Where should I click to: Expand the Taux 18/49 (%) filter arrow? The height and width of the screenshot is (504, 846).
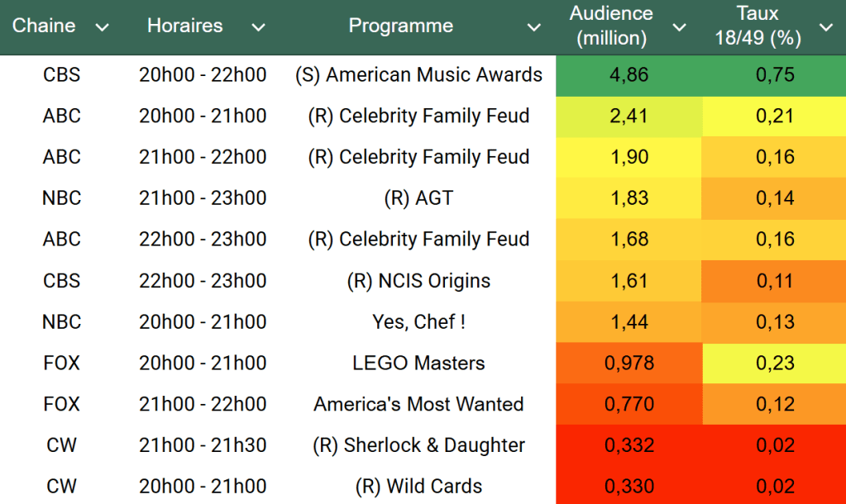tap(825, 27)
